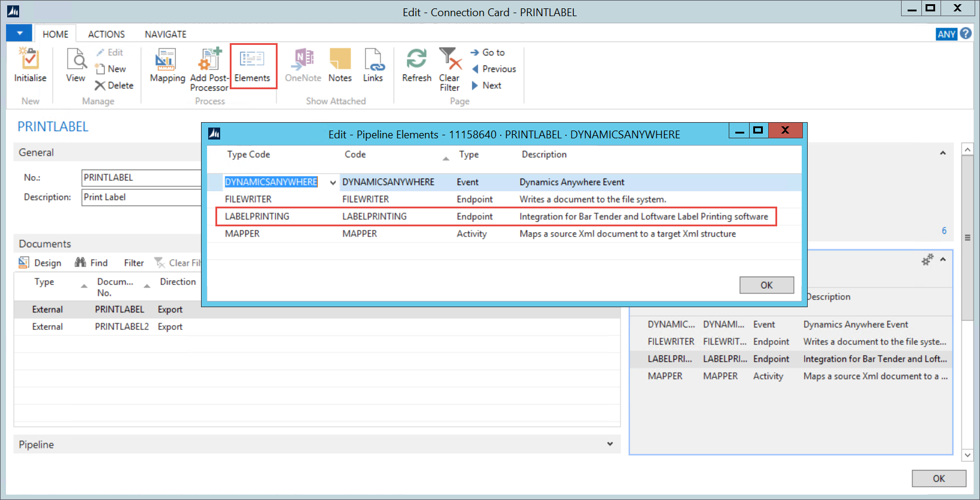Click the Initialise ribbon icon
This screenshot has height=500, width=980.
(x=30, y=65)
